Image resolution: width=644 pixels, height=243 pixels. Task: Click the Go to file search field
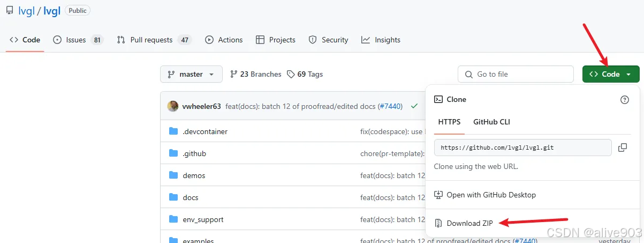tap(516, 74)
